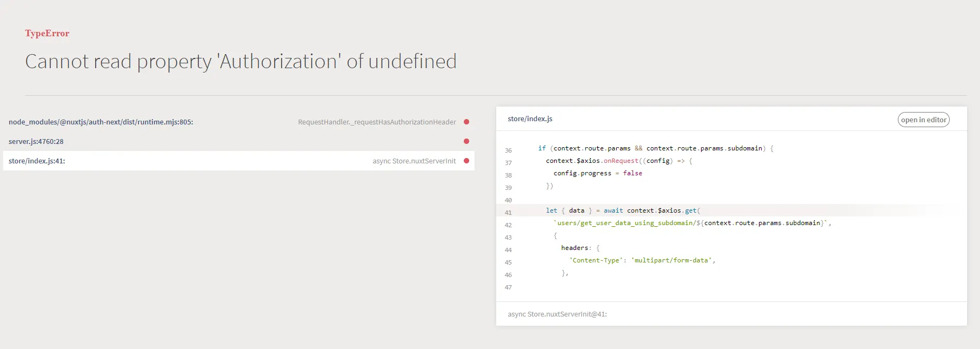Click the 'Content-Type' header code line

pos(642,260)
